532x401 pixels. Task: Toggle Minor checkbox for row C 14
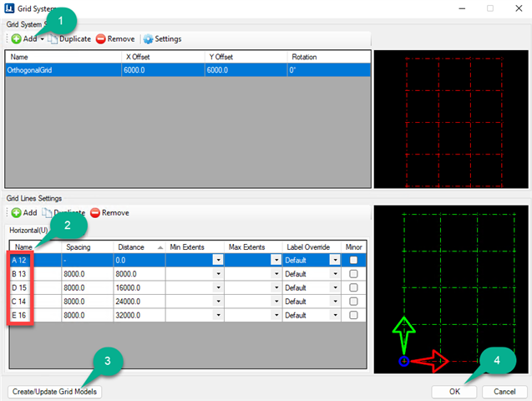[353, 302]
